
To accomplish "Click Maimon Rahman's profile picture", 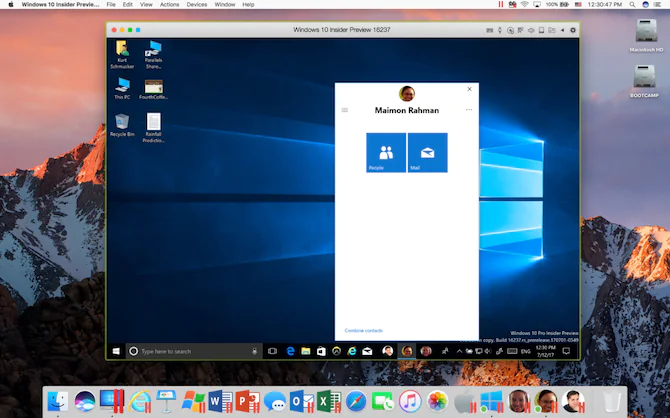I will coord(407,94).
